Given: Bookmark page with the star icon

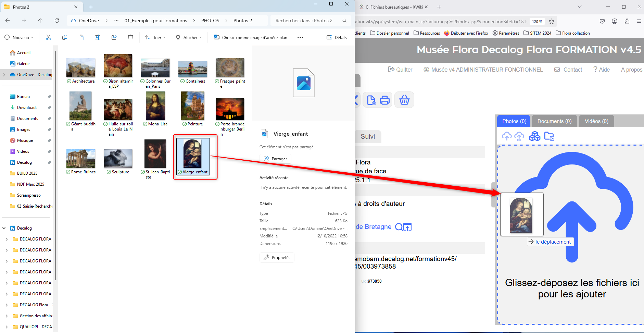Looking at the screenshot, I should pyautogui.click(x=552, y=22).
